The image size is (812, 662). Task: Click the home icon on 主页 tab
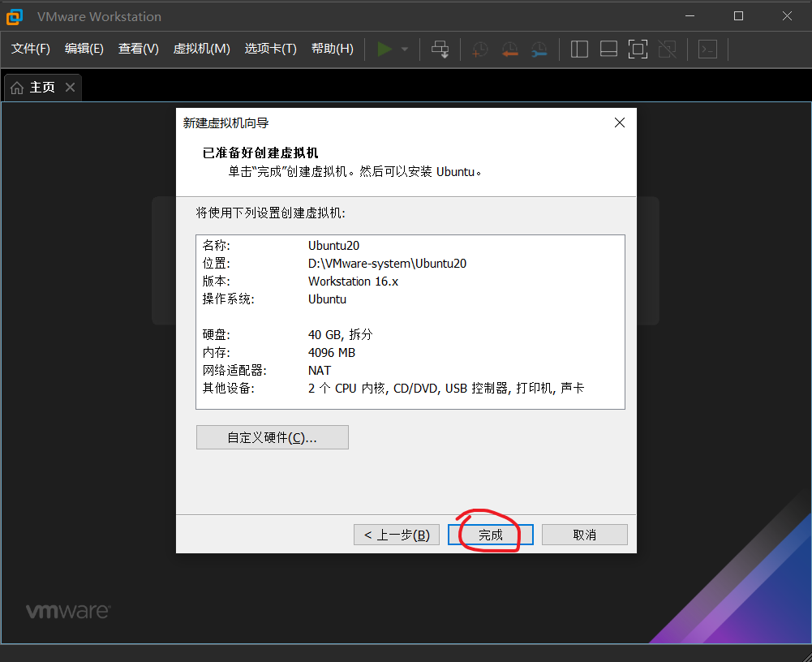click(16, 88)
